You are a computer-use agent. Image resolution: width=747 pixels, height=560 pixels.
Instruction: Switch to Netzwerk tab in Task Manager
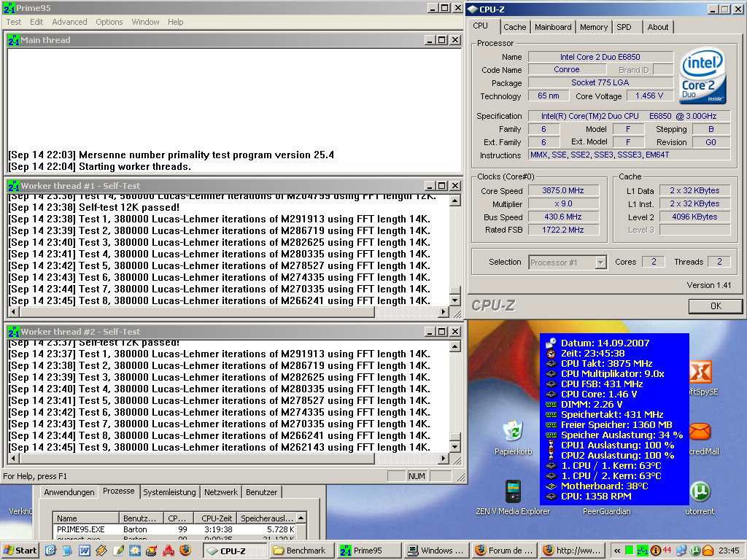[x=220, y=492]
